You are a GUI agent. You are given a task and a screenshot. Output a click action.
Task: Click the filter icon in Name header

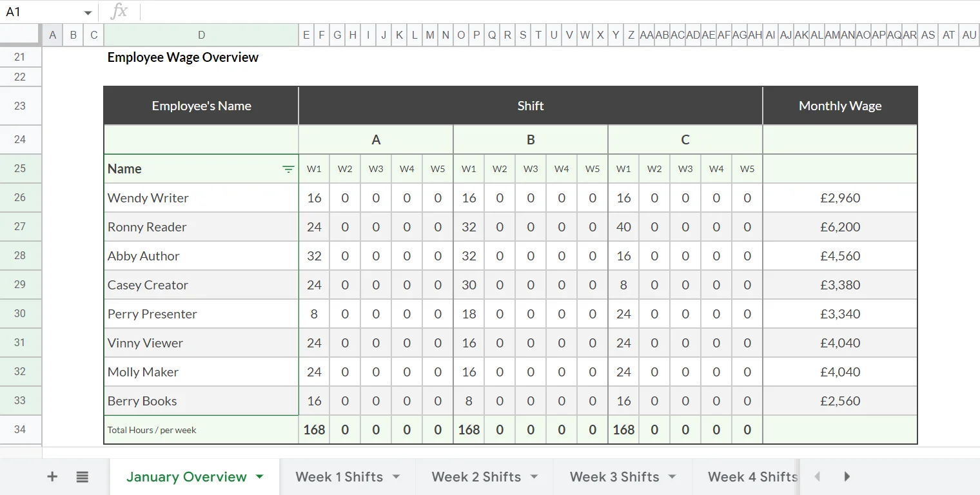point(288,169)
